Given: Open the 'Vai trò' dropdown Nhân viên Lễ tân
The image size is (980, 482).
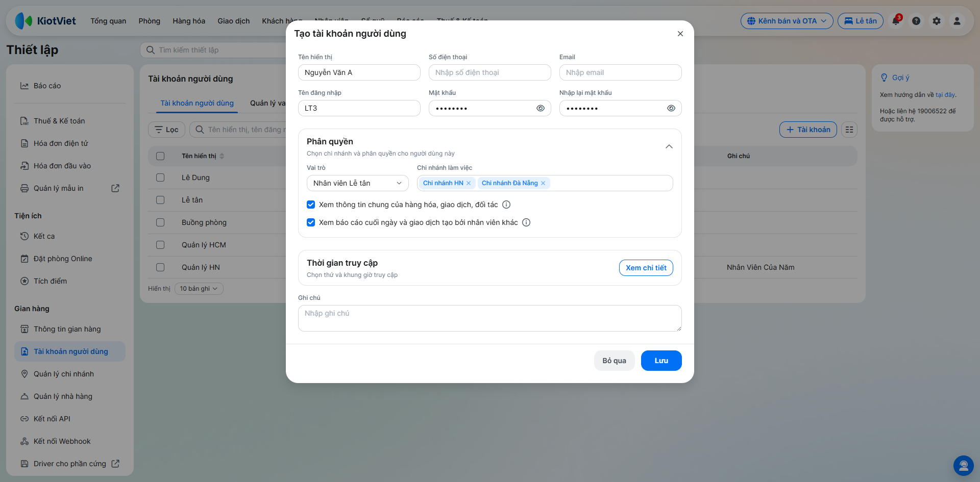Looking at the screenshot, I should (x=358, y=183).
